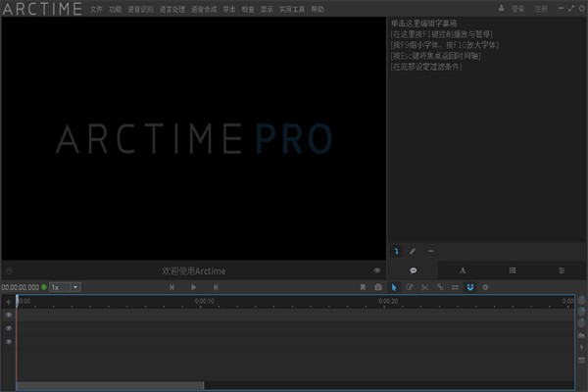Open the 导出 menu
Screen dimensions: 588x392
pos(229,10)
